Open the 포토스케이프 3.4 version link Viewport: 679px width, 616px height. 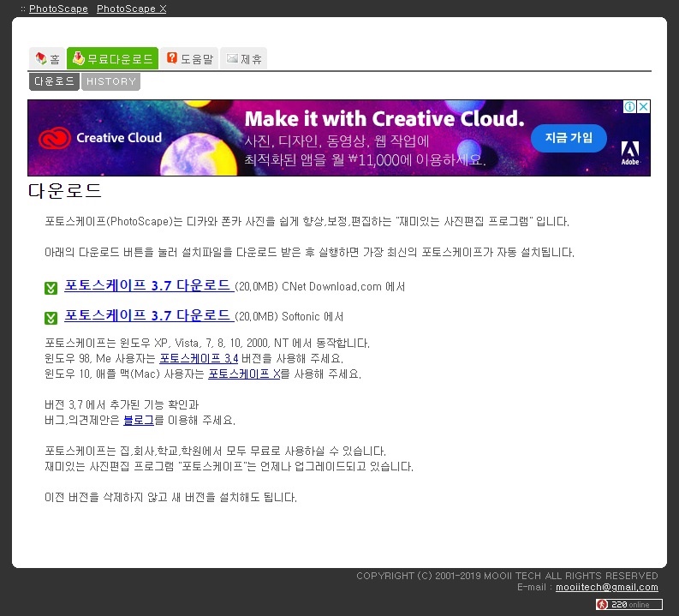tap(199, 359)
